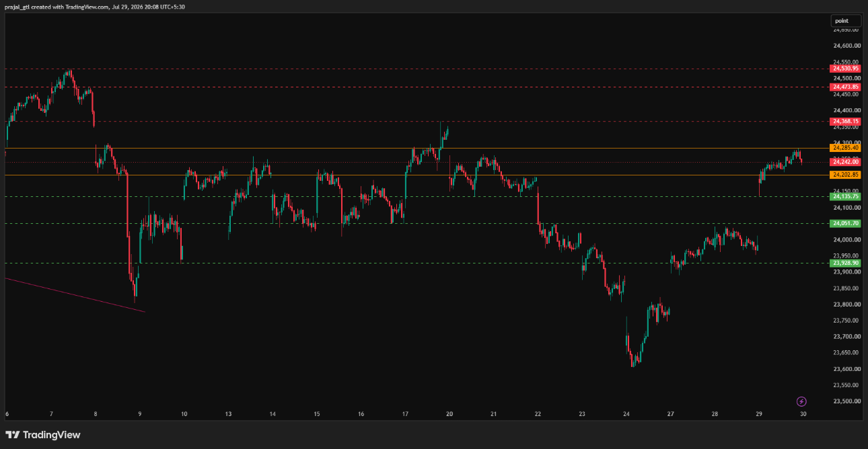Click the 24,368.15 red price label
The height and width of the screenshot is (449, 868).
[x=846, y=122]
